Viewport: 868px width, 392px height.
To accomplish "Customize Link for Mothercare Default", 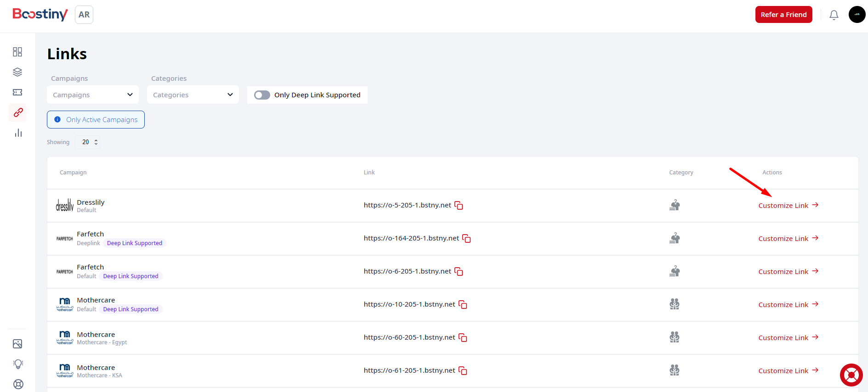I will pyautogui.click(x=789, y=304).
